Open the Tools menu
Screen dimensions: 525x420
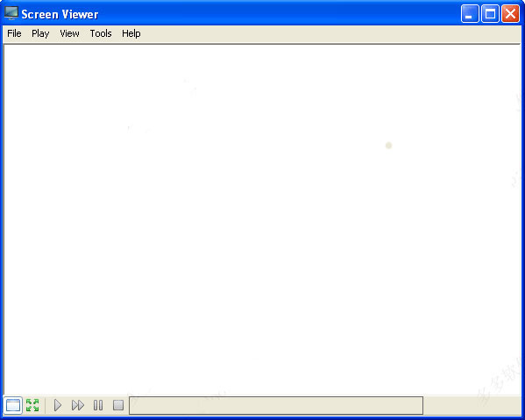click(x=101, y=33)
